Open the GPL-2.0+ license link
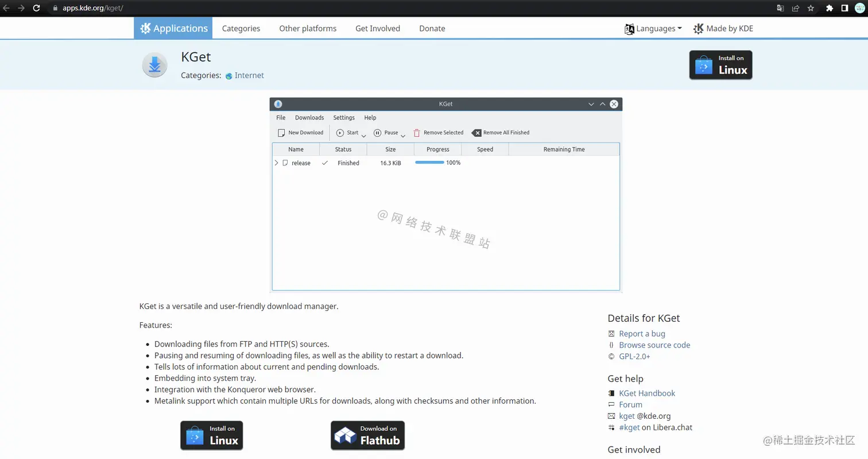Image resolution: width=868 pixels, height=459 pixels. coord(634,357)
